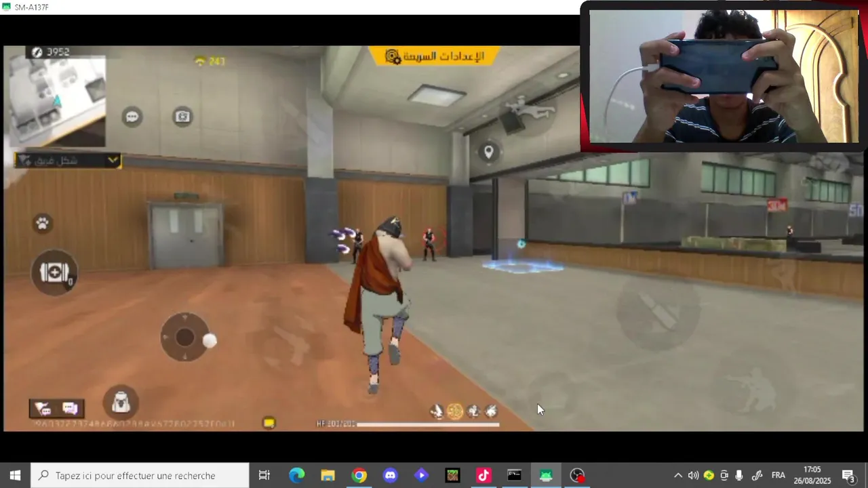The width and height of the screenshot is (868, 488).
Task: Click the 243 ping indicator
Action: coord(210,62)
